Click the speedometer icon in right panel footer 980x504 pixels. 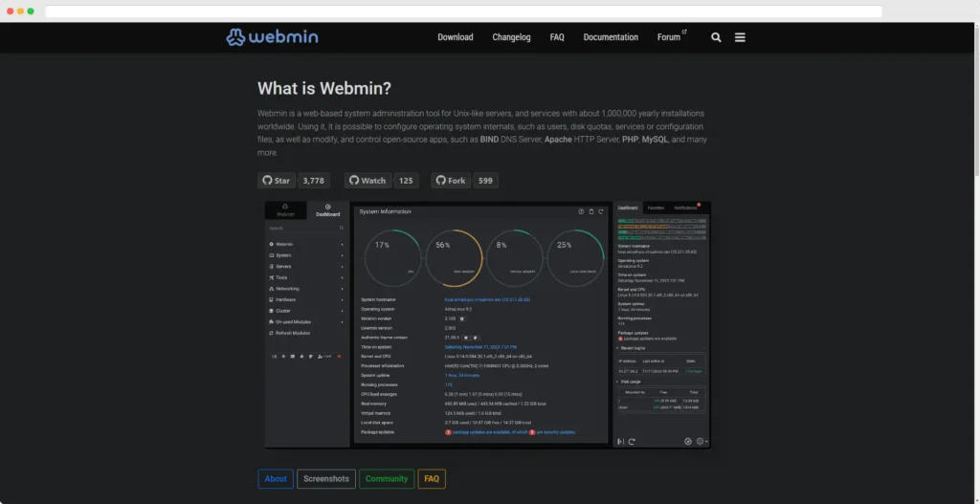[688, 442]
